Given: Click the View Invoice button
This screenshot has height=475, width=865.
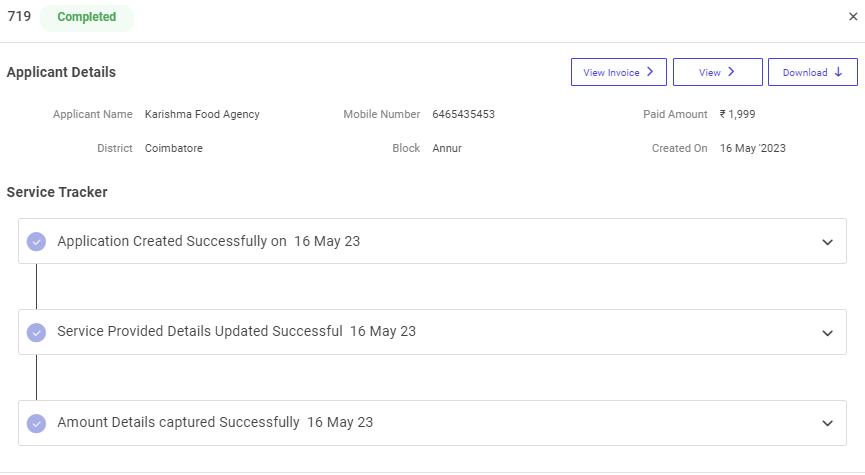Looking at the screenshot, I should click(618, 72).
